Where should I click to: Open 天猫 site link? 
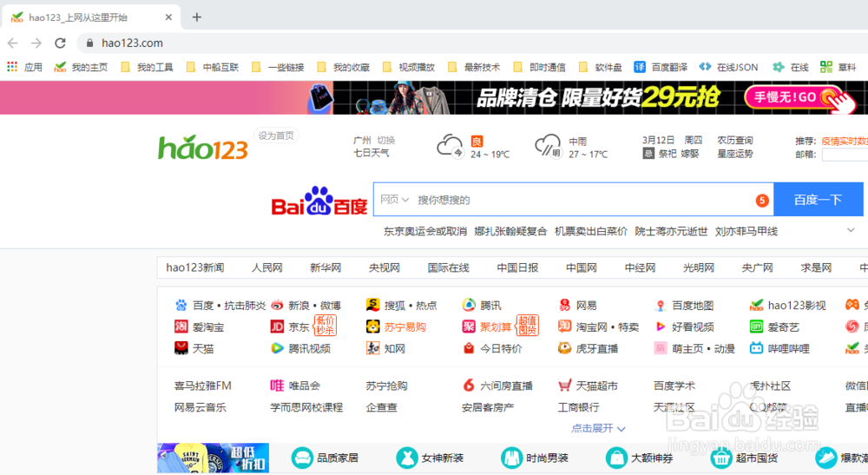(194, 348)
